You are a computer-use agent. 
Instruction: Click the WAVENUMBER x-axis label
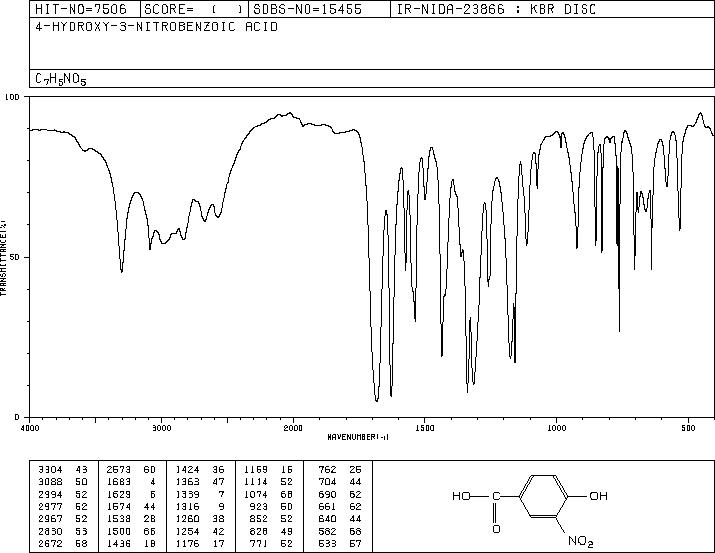click(358, 437)
